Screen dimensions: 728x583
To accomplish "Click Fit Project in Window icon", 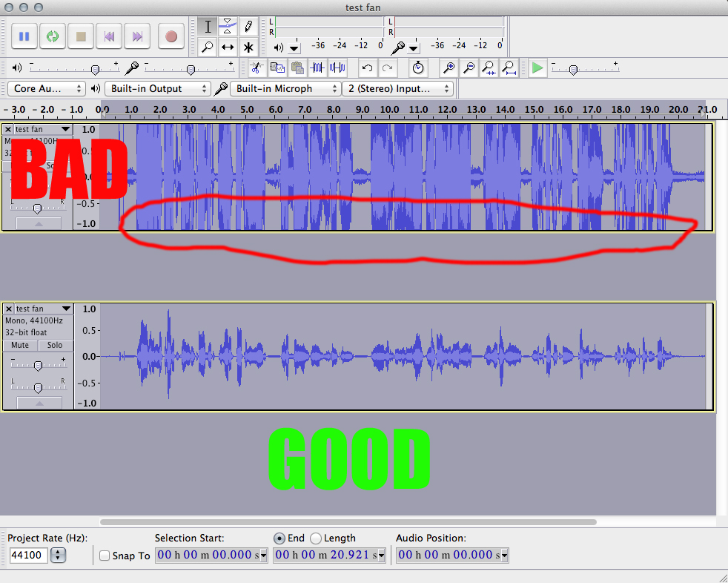I will 509,67.
